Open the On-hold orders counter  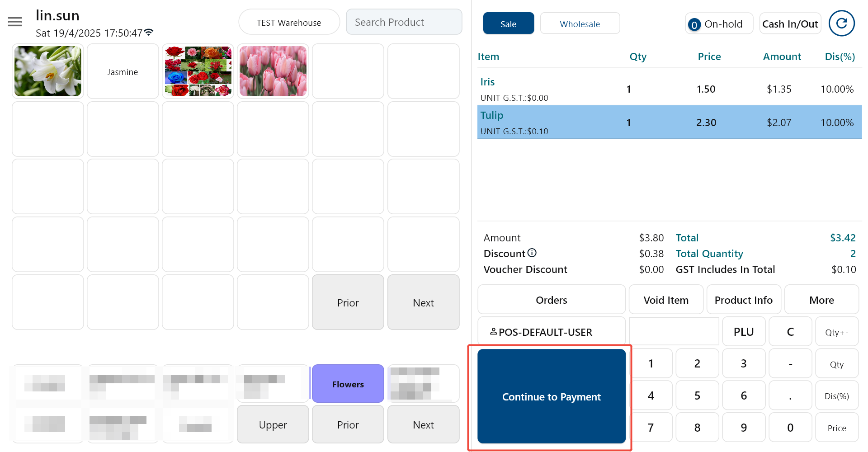tap(718, 24)
